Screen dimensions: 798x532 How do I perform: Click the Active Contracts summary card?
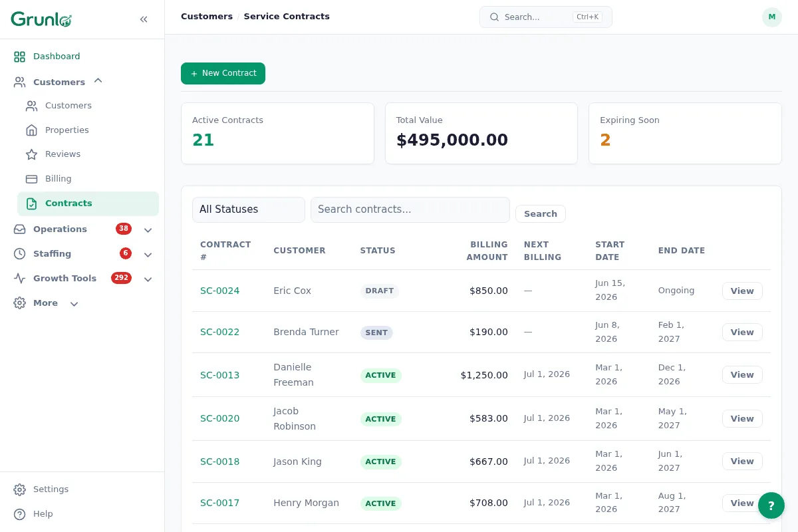277,133
